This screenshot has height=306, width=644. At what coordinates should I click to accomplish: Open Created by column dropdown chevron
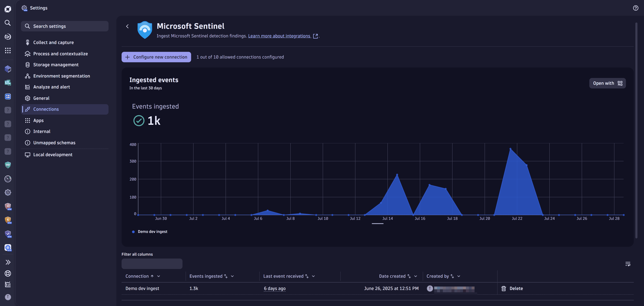click(459, 276)
